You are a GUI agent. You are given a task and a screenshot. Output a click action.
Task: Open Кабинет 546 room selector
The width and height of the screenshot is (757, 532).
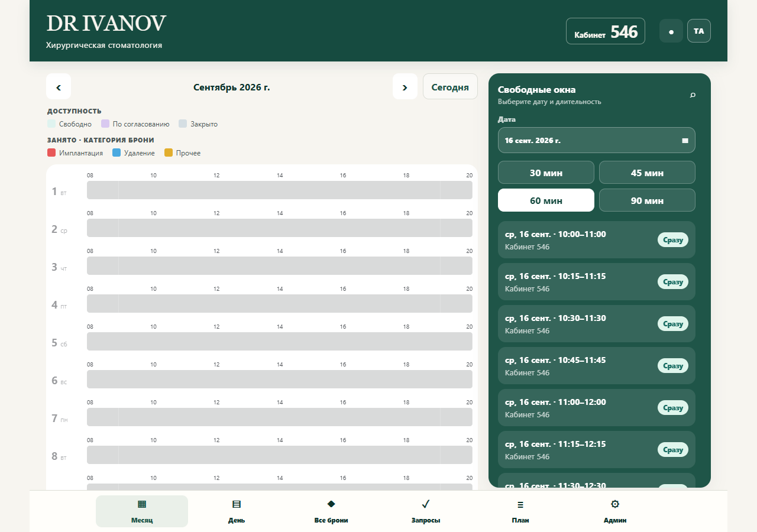(606, 31)
